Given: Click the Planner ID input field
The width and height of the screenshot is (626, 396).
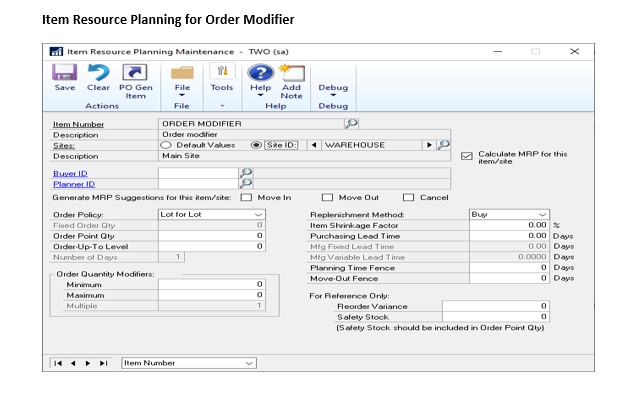Looking at the screenshot, I should (x=198, y=184).
